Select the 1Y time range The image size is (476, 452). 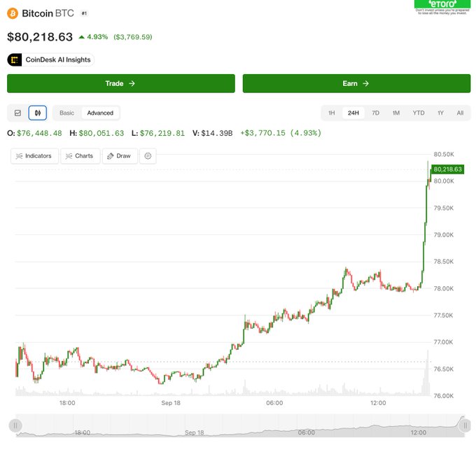(440, 113)
